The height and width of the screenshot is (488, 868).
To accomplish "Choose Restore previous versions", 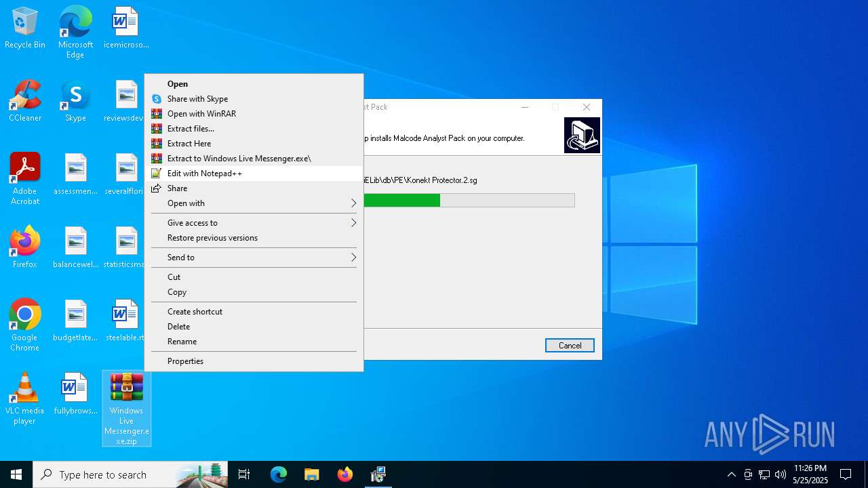I will tap(254, 238).
